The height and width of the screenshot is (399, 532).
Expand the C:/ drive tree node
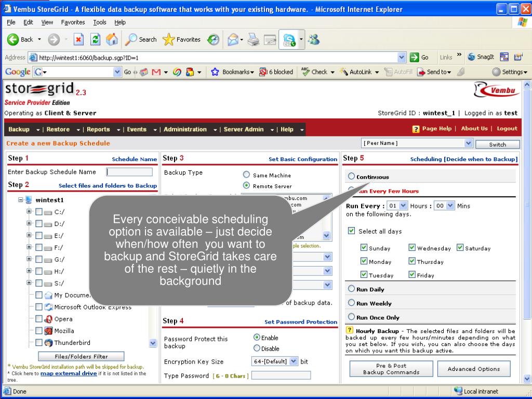[29, 211]
